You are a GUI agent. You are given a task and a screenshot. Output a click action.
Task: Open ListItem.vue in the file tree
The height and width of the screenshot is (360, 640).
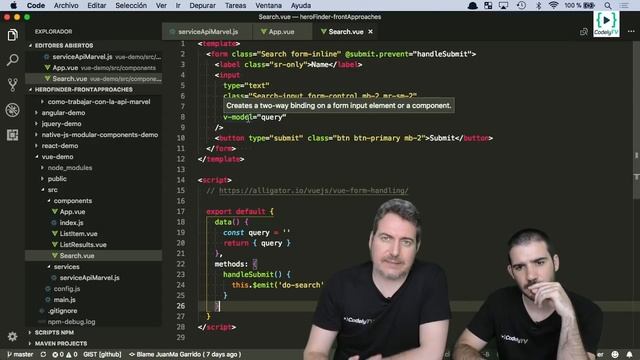point(78,234)
